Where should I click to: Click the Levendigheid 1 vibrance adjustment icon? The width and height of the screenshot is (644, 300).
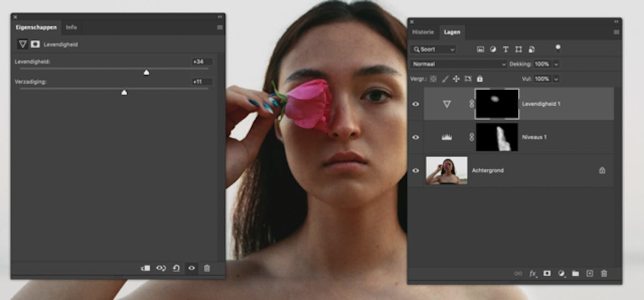pos(447,104)
